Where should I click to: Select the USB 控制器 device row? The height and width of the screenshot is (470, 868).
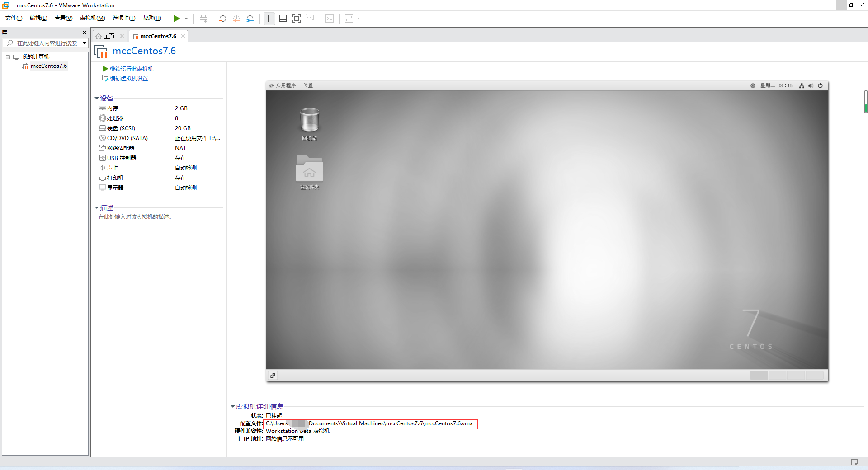(x=160, y=158)
